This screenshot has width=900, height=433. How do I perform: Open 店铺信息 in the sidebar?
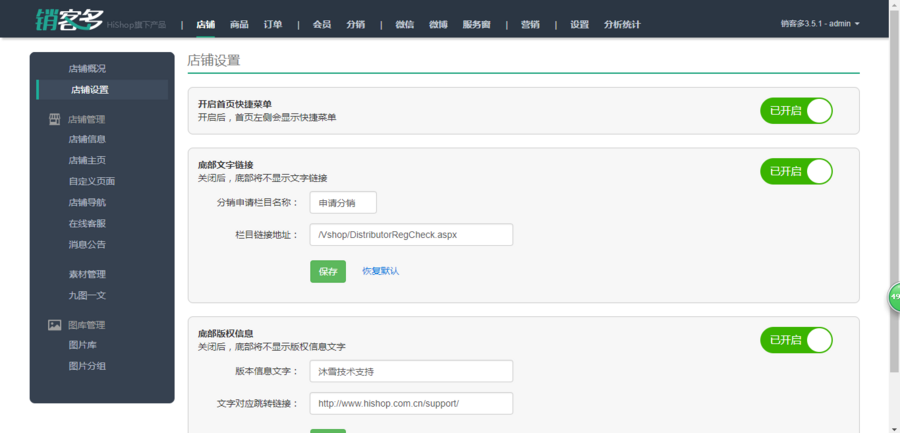tap(87, 139)
